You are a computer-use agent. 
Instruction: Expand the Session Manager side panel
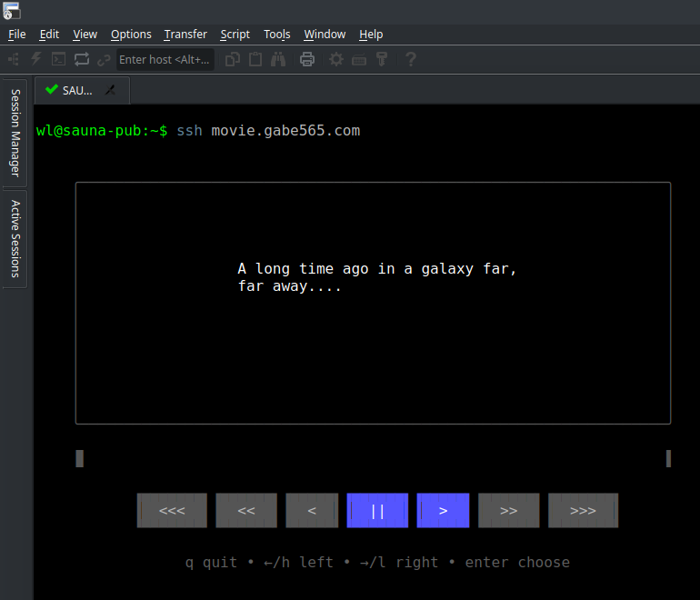click(x=15, y=133)
